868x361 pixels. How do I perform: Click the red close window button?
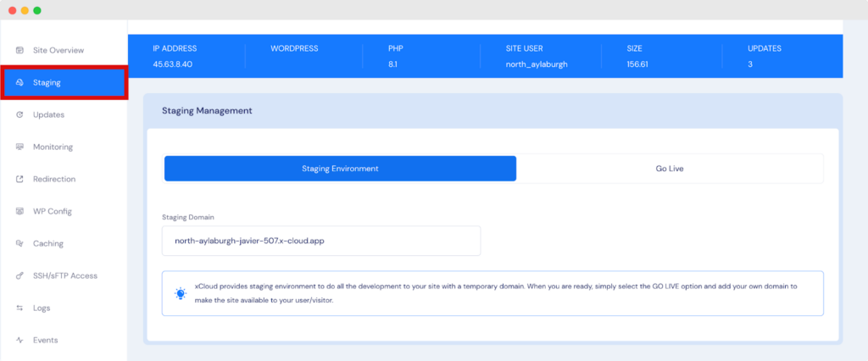11,10
